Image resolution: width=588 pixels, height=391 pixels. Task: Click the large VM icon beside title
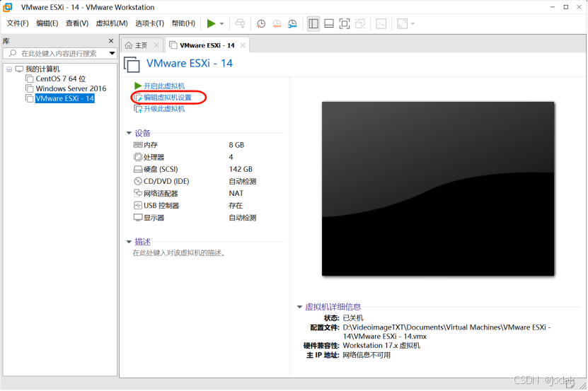pos(132,64)
